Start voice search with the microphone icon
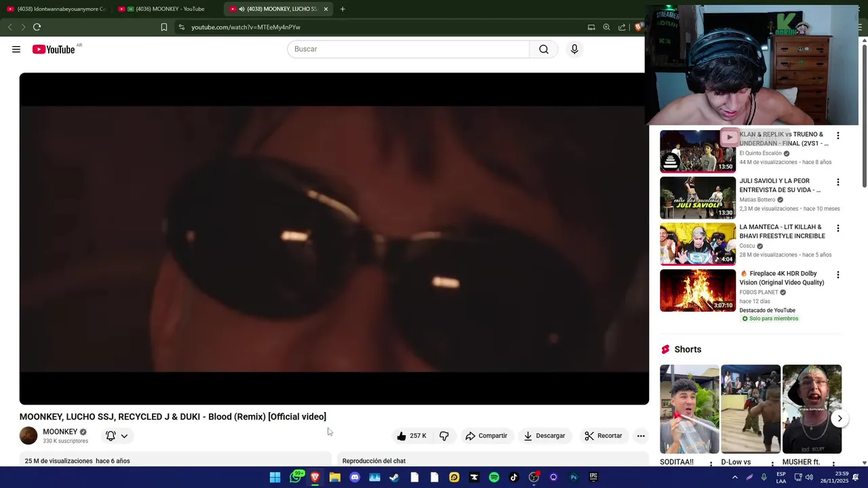868x488 pixels. click(574, 49)
